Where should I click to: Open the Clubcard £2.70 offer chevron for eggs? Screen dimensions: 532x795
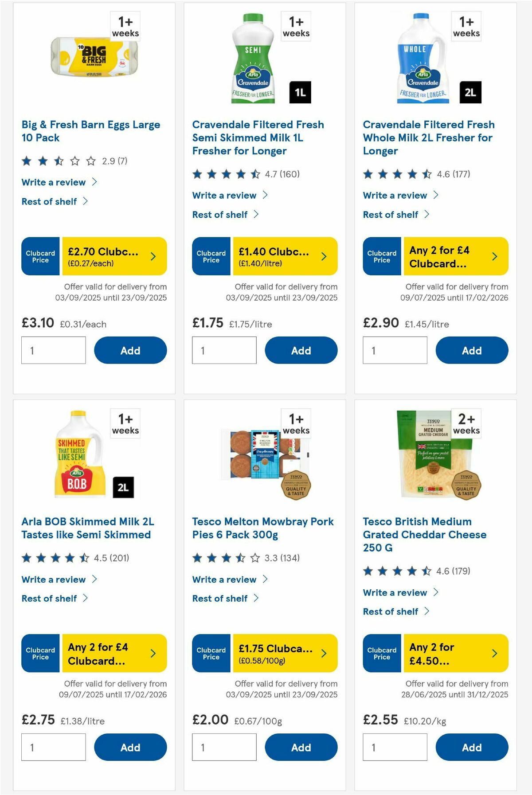(x=154, y=256)
